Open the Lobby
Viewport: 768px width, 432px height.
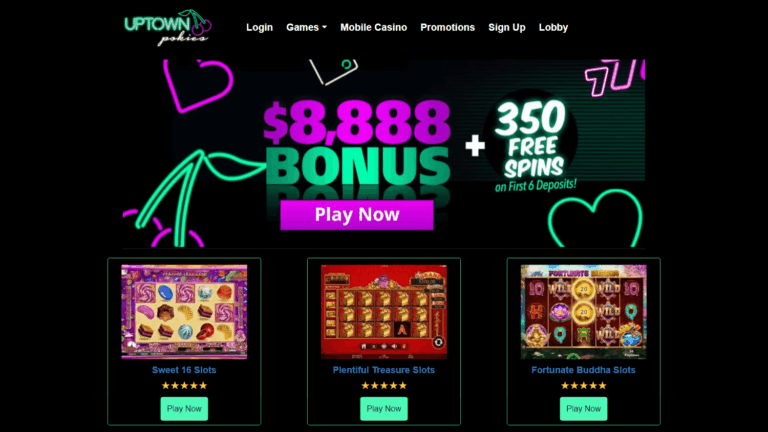coord(553,27)
